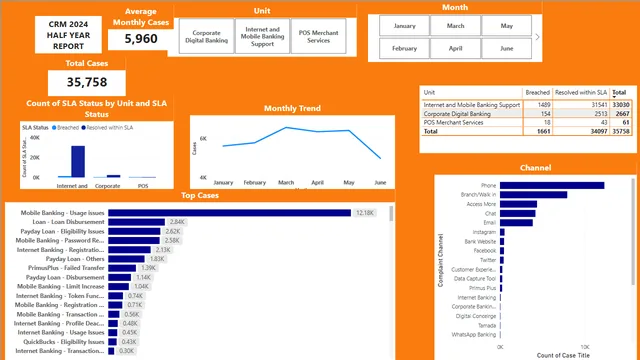Click the tall Internet and Mobile resolved bar
The width and height of the screenshot is (640, 360).
[x=78, y=162]
